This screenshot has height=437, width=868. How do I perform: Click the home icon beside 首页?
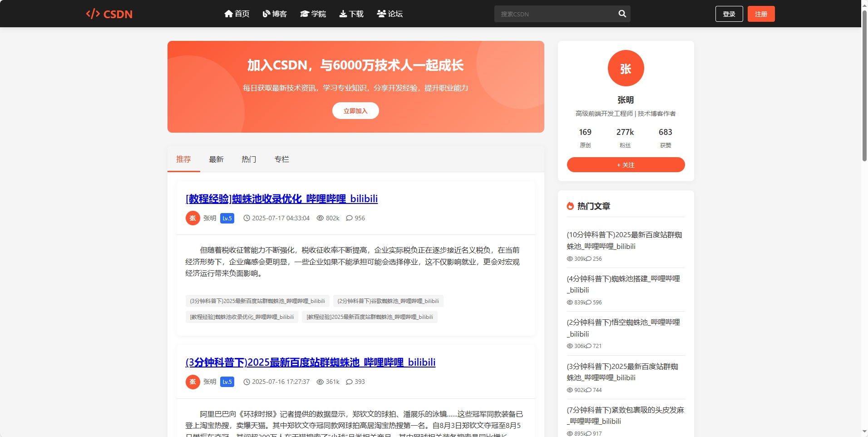tap(228, 14)
